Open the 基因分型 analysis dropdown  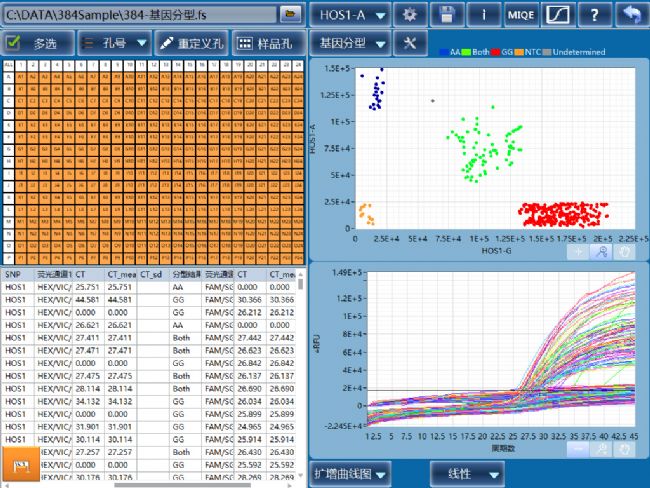(x=349, y=44)
